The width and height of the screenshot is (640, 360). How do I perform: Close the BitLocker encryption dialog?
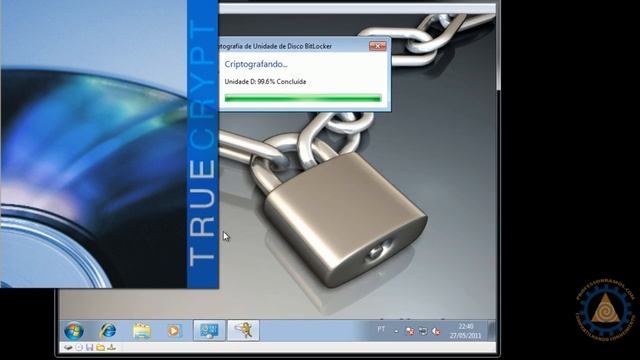coord(378,46)
